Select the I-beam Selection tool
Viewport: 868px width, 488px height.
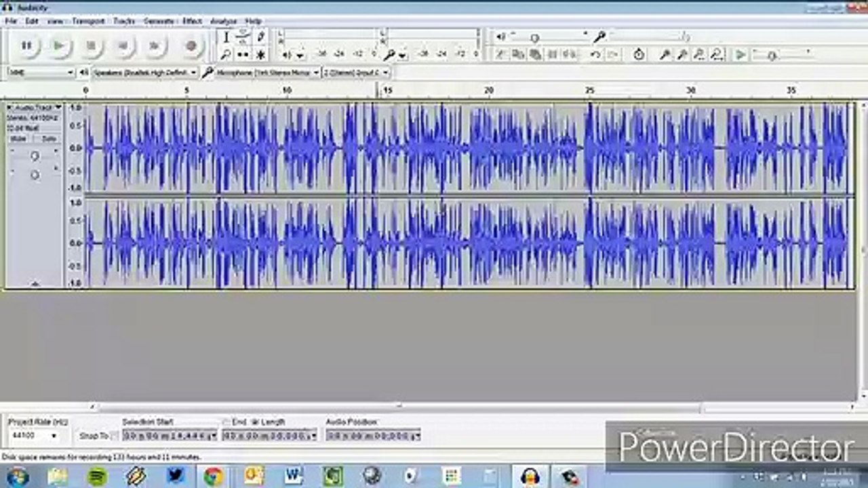226,37
